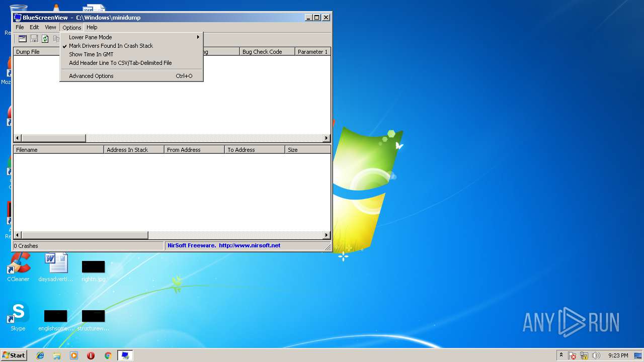Close the Options menu from the menu bar
This screenshot has height=362, width=644.
[71, 28]
